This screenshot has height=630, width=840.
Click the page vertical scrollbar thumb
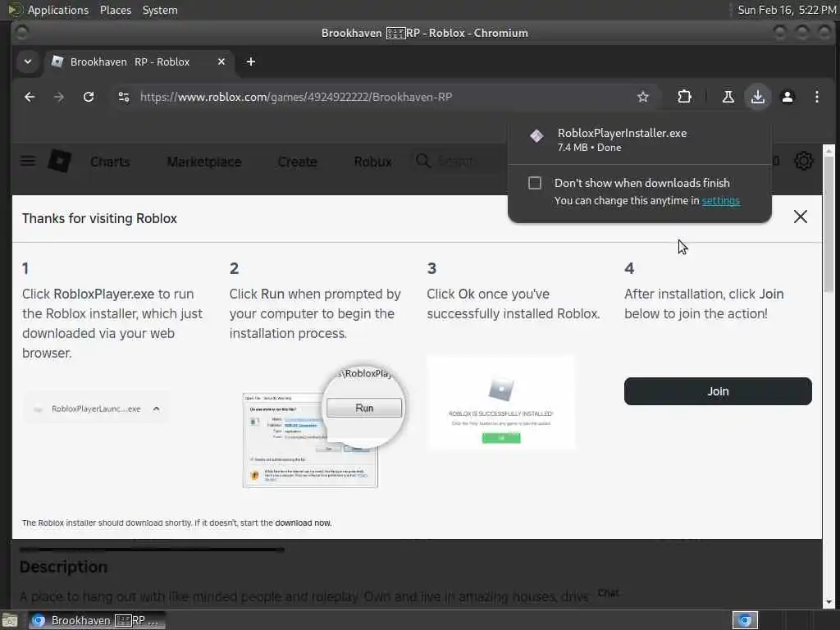click(x=829, y=224)
